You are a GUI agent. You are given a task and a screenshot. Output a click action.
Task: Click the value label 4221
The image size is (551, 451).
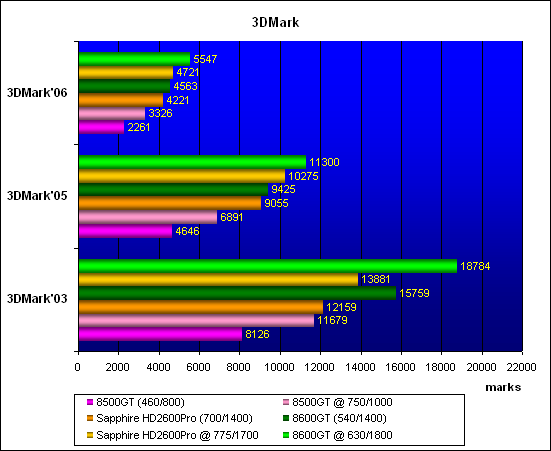pyautogui.click(x=178, y=100)
